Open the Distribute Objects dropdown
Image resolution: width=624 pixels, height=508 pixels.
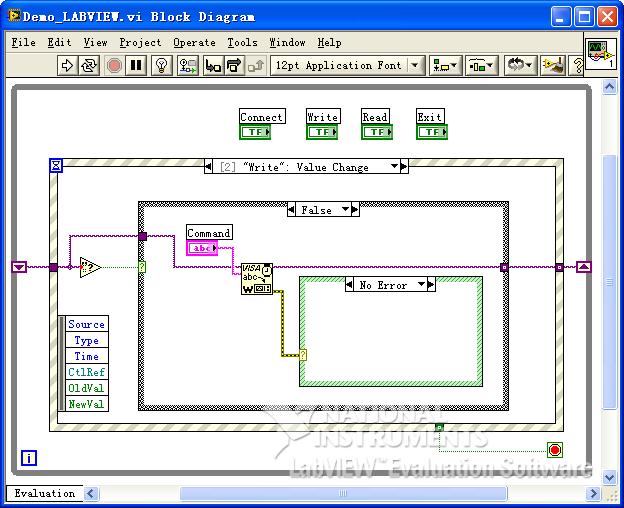tap(481, 65)
